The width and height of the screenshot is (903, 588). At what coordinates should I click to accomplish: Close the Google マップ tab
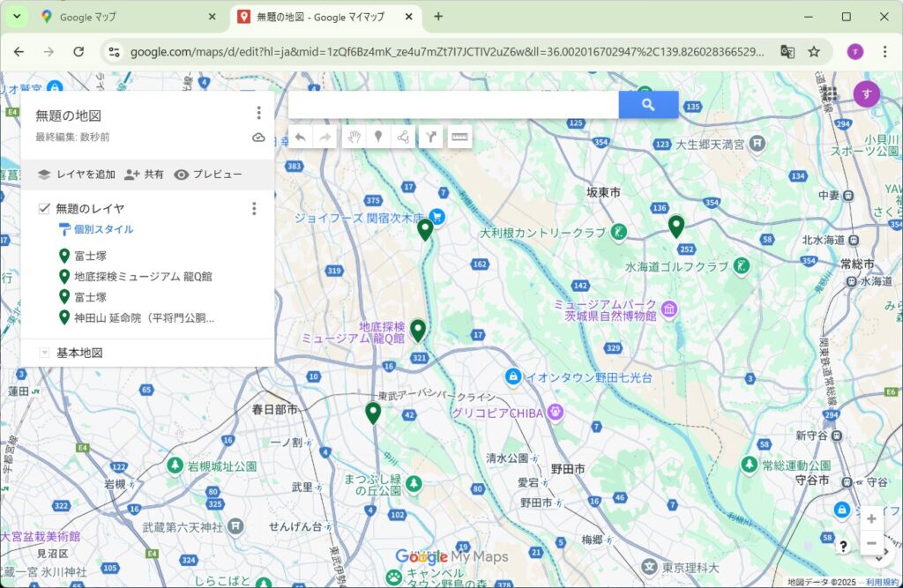tap(212, 17)
